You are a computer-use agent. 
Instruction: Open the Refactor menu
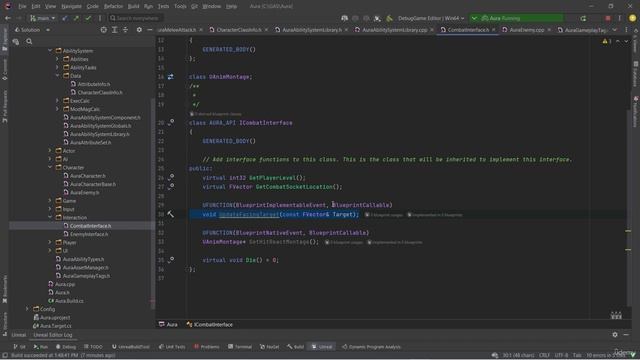coord(113,7)
